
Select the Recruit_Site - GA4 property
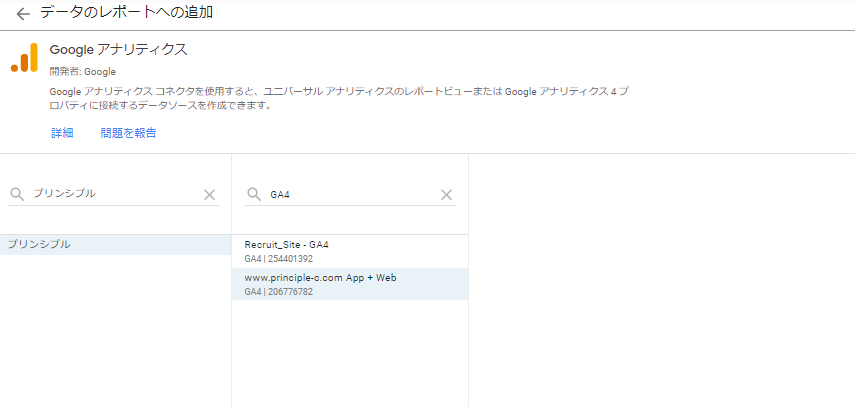tap(287, 245)
